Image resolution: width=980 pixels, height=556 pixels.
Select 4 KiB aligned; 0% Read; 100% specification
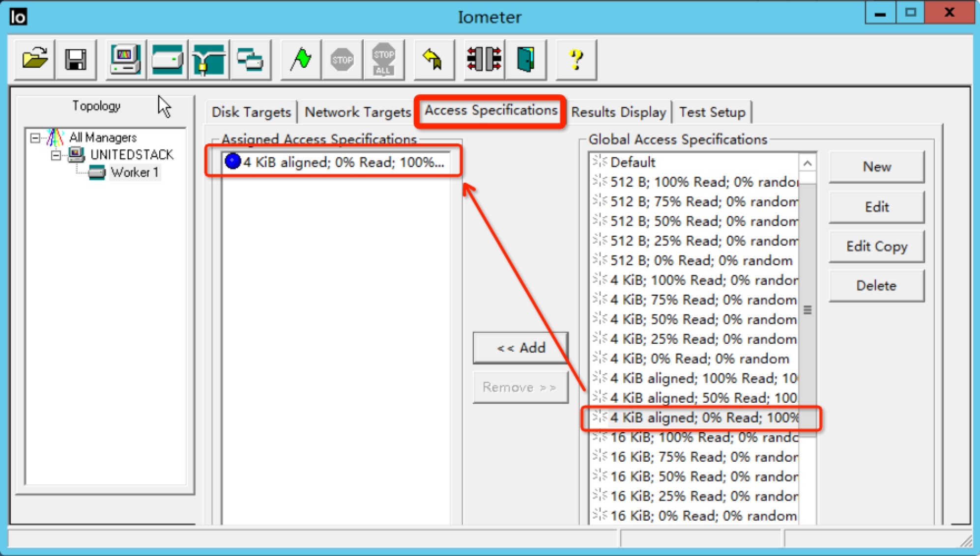tap(700, 417)
